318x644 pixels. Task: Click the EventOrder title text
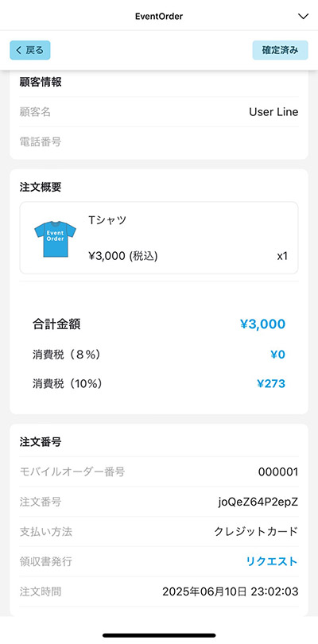159,17
